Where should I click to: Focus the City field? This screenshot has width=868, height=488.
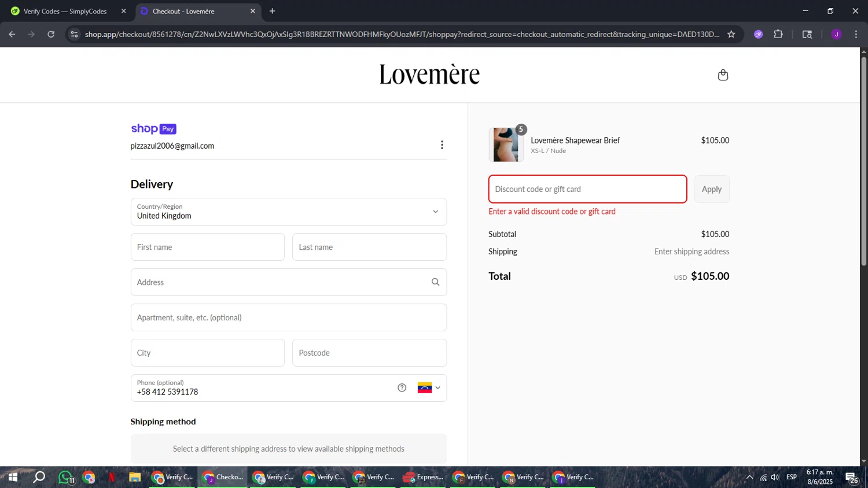point(208,353)
